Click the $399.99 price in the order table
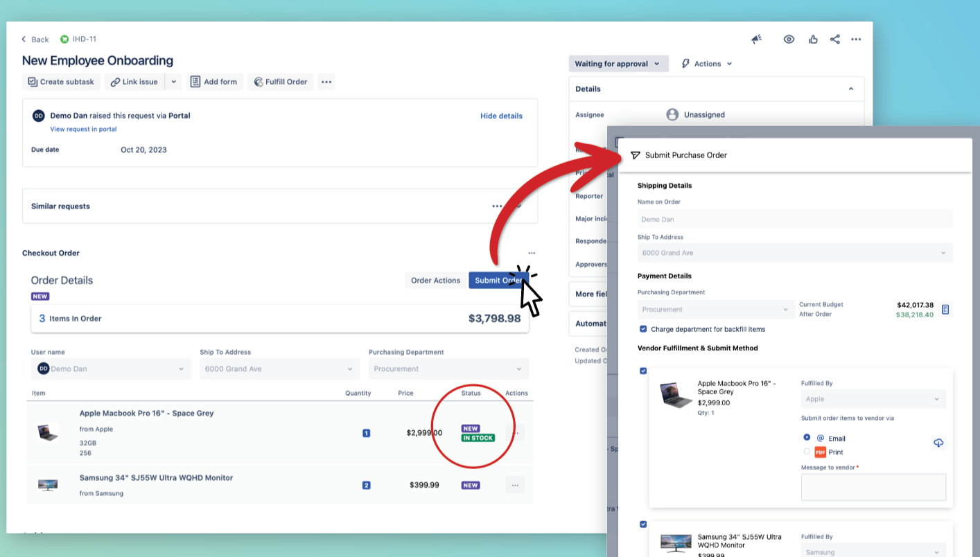This screenshot has height=557, width=980. click(424, 485)
